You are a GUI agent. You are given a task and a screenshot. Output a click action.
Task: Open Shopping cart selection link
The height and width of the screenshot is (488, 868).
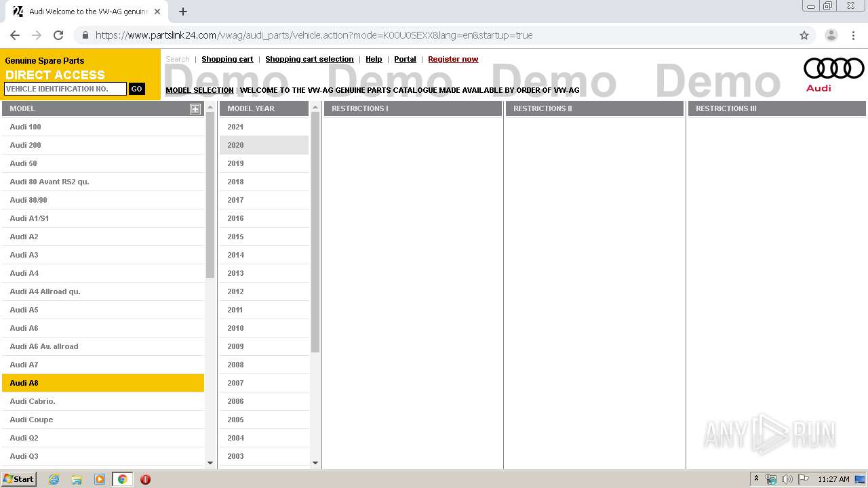point(309,59)
